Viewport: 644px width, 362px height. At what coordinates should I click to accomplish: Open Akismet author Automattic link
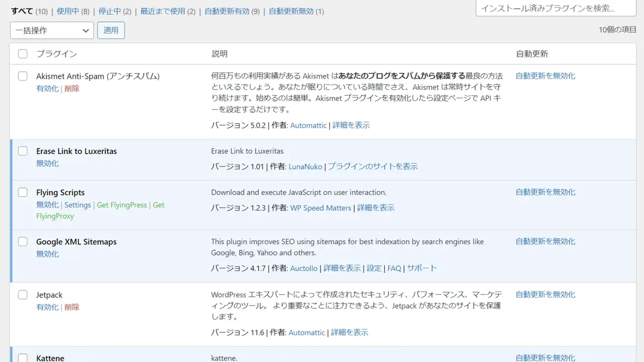point(308,125)
